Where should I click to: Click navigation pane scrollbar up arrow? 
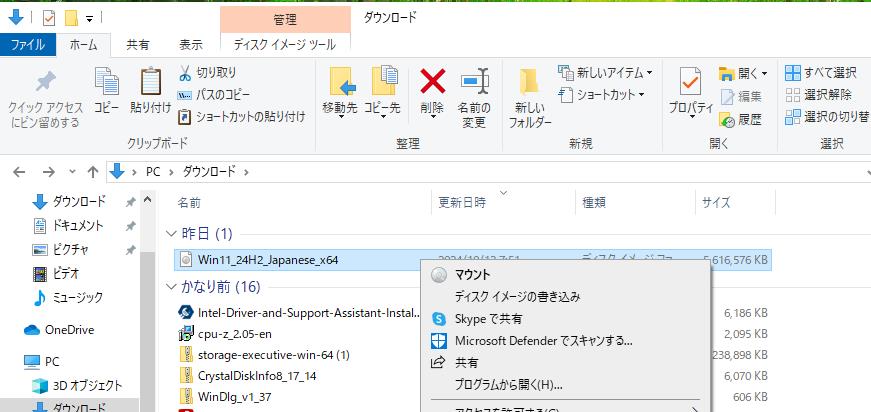click(x=147, y=199)
